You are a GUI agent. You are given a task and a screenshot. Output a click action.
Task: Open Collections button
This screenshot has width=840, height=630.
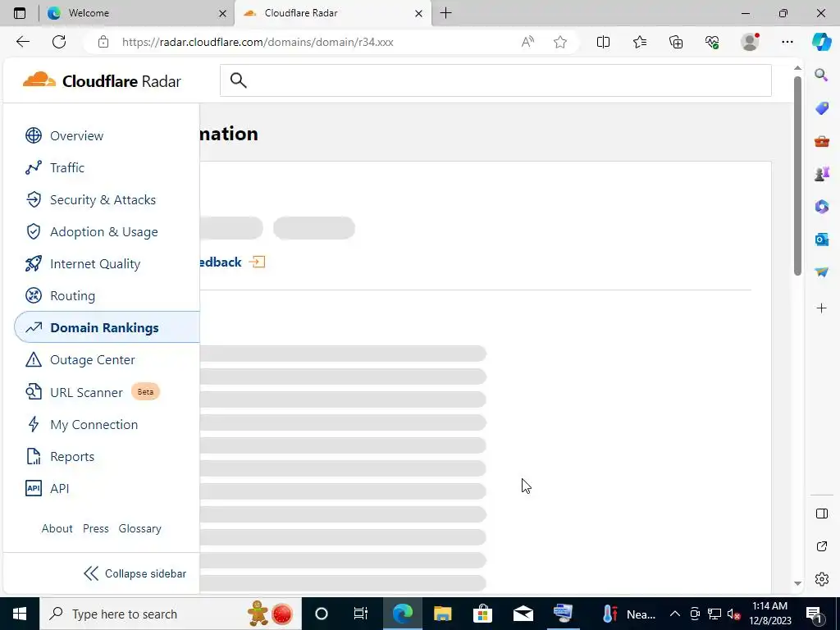point(676,42)
